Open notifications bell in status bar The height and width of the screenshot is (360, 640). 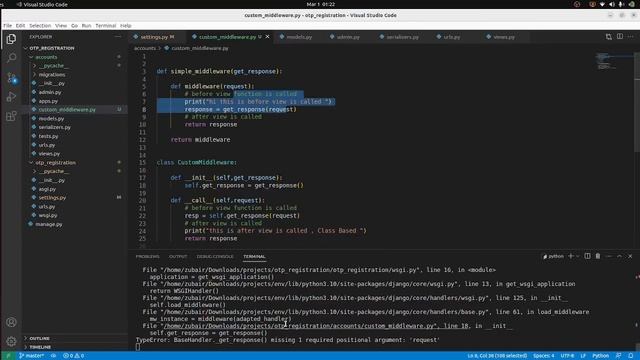pyautogui.click(x=631, y=356)
